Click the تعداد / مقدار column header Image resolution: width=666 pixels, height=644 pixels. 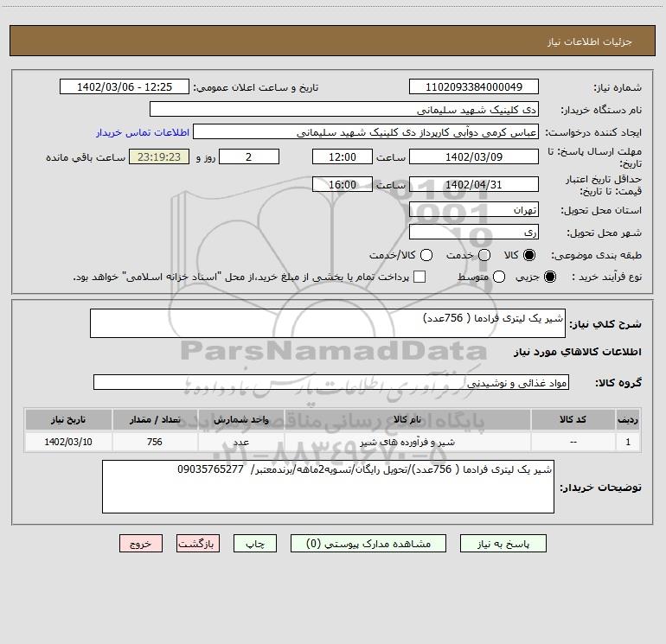155,419
